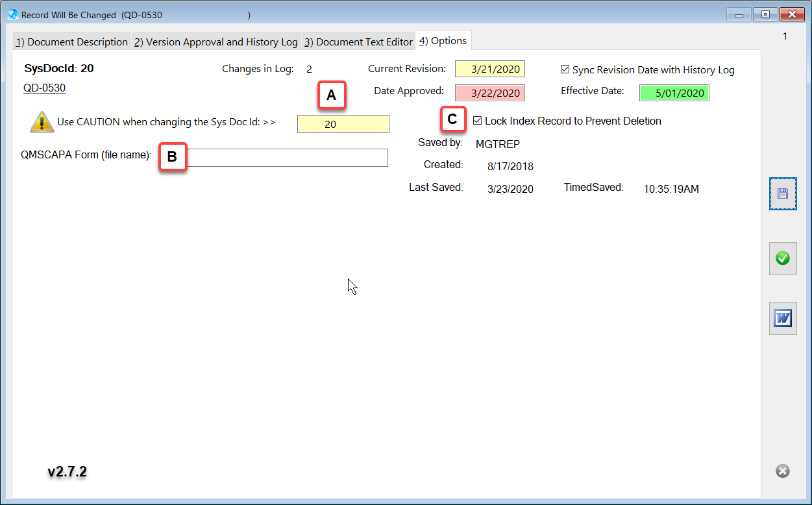The image size is (812, 505).
Task: Maximize the Record Will Be Changed window
Action: (x=765, y=14)
